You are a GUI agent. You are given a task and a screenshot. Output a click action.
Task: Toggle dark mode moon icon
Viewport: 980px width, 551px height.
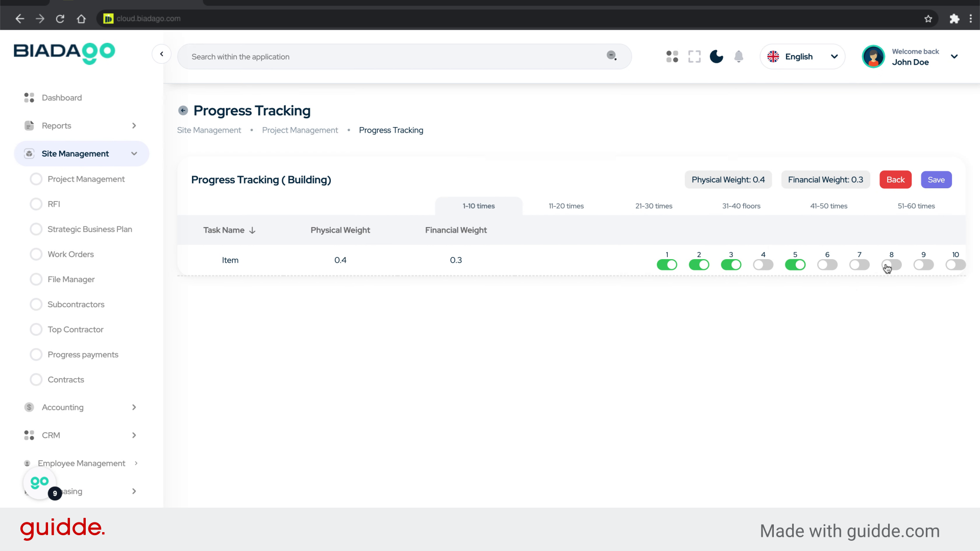point(716,57)
